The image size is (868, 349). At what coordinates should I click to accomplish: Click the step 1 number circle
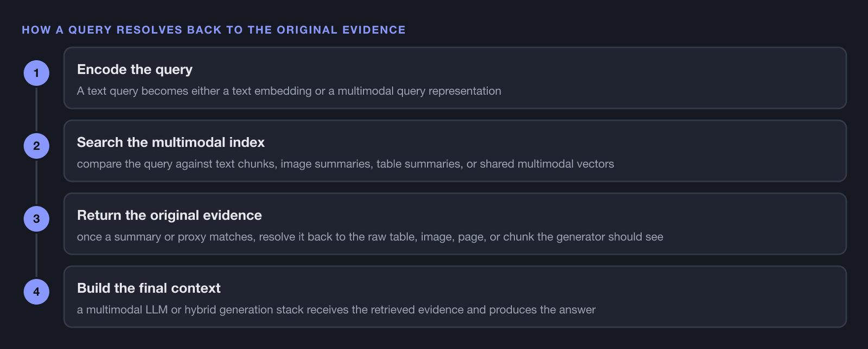tap(36, 73)
